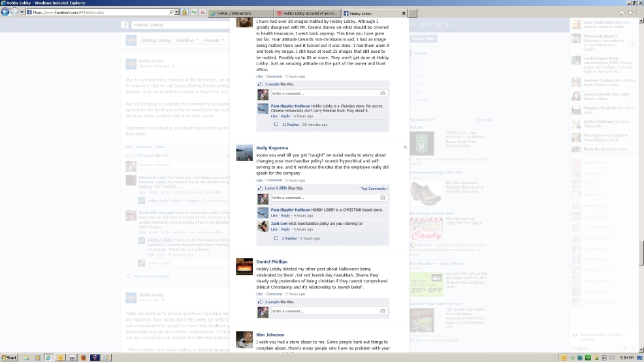The height and width of the screenshot is (362, 644).
Task: Open the Recent dropdown on the page header
Action: click(214, 40)
